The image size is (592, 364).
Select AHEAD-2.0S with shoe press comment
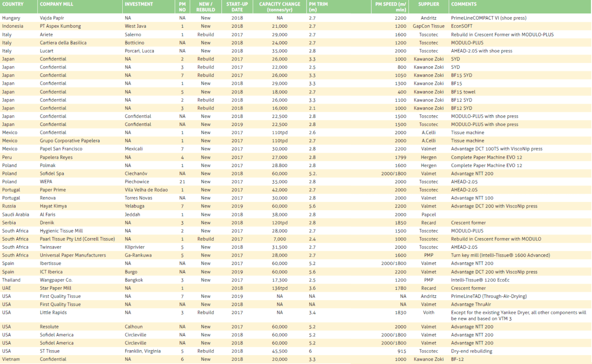(x=482, y=51)
